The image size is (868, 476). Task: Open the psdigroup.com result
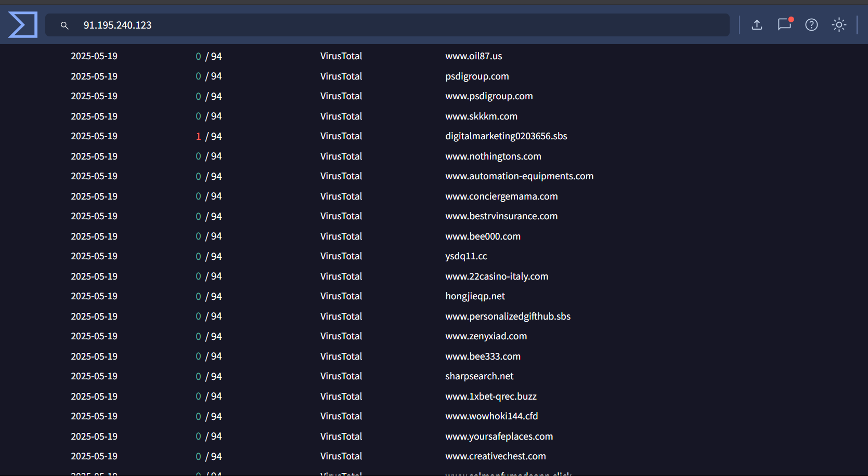477,76
